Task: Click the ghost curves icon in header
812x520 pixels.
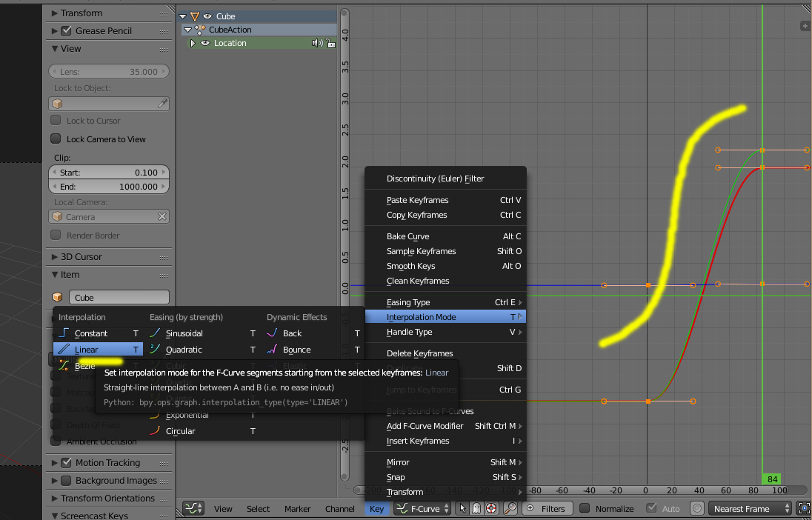Action: [476, 508]
